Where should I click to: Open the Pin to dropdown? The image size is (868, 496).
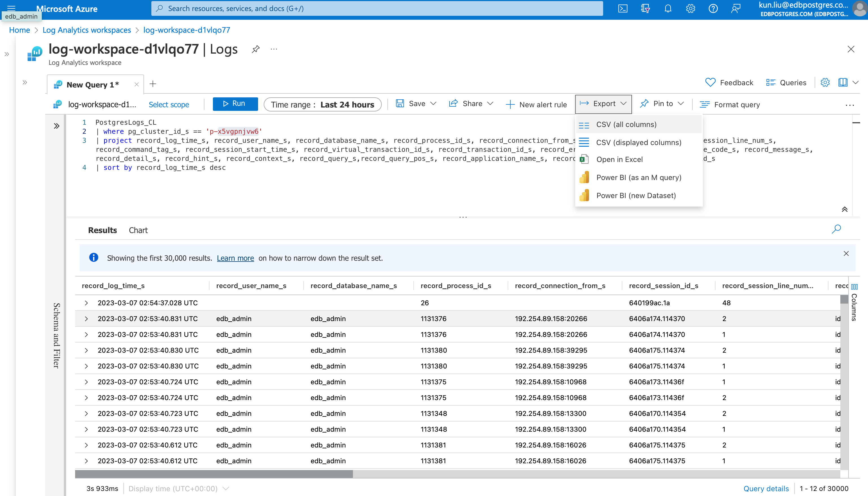662,104
